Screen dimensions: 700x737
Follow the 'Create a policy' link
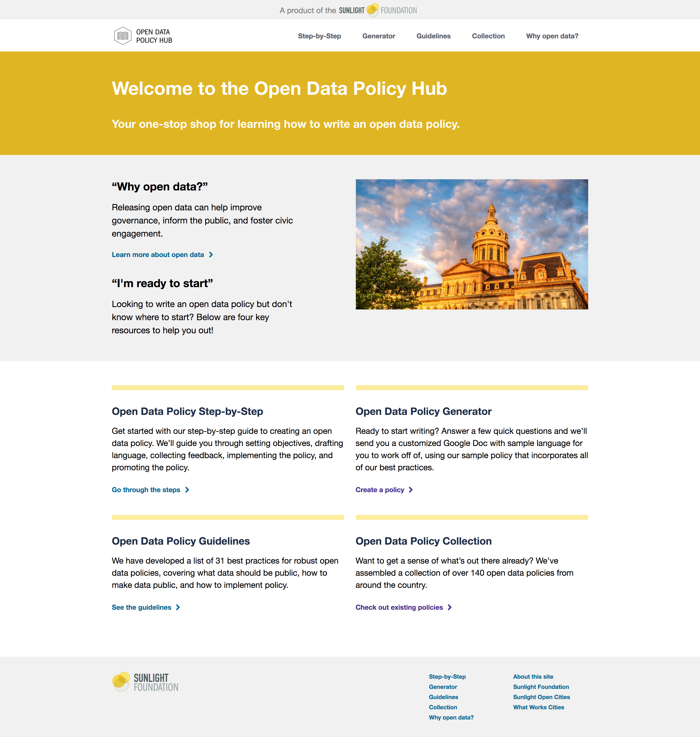(x=380, y=490)
